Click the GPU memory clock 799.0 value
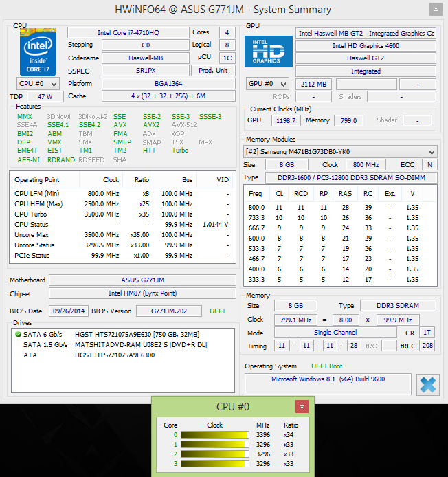Viewport: 448px width, 477px height. pyautogui.click(x=348, y=120)
